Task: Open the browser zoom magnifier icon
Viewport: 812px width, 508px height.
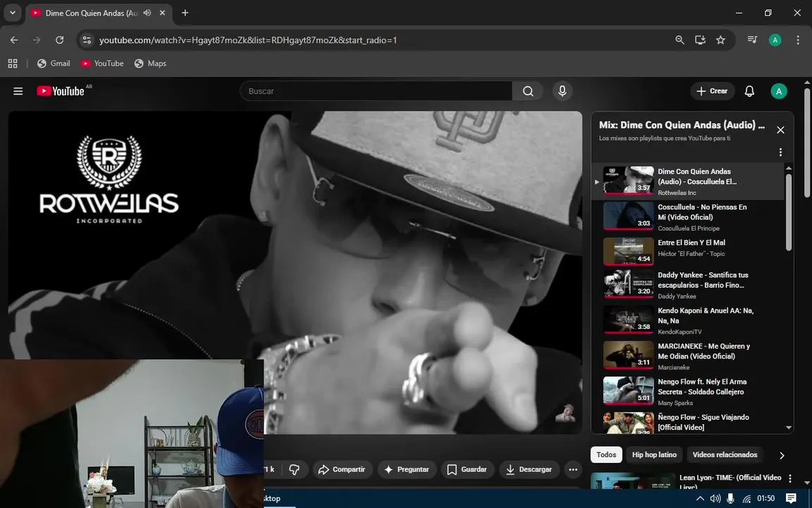Action: pos(679,40)
